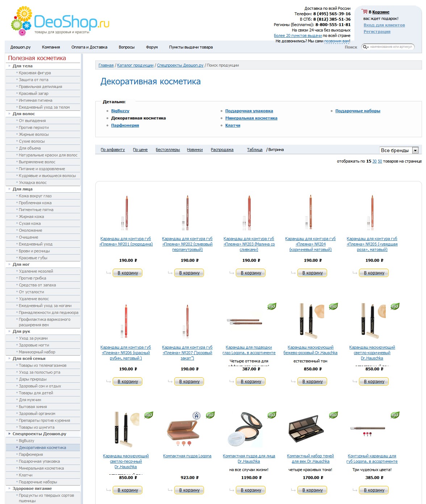Add Компактный набор теней to cart
Image resolution: width=426 pixels, height=504 pixels.
pos(312,490)
